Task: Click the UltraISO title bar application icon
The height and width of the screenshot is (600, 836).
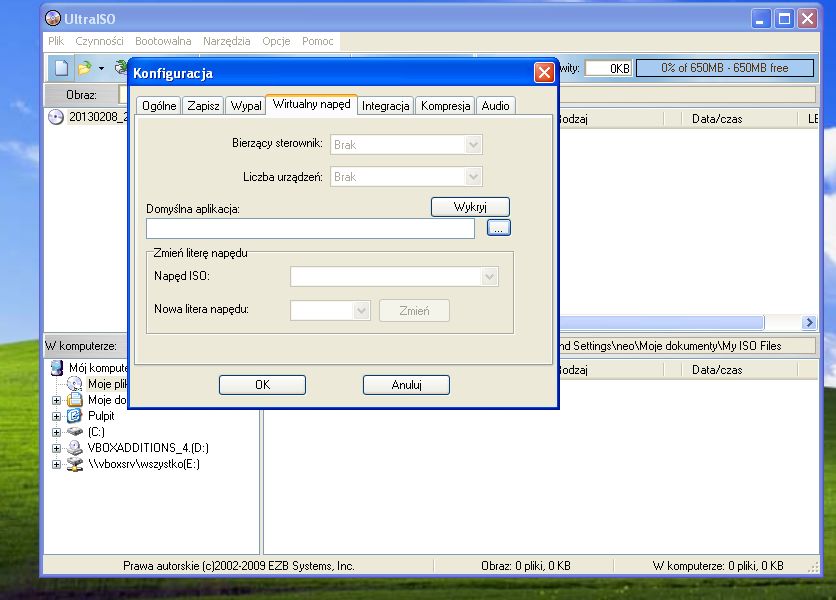Action: point(53,18)
